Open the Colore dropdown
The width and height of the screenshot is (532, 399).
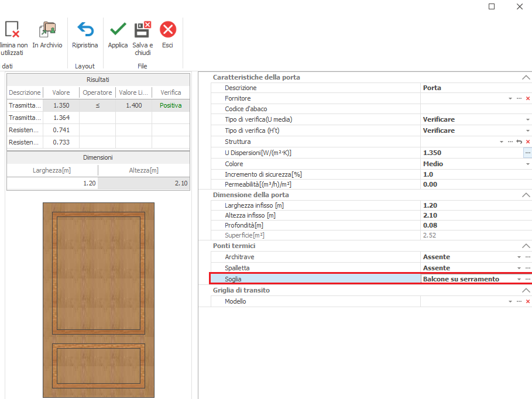point(527,164)
